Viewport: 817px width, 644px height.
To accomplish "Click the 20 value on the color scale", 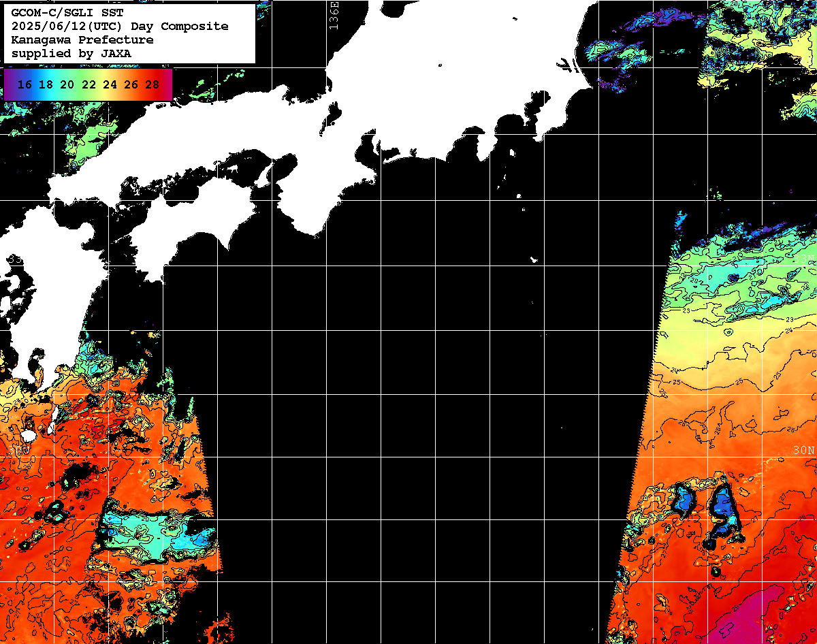I will (x=67, y=84).
